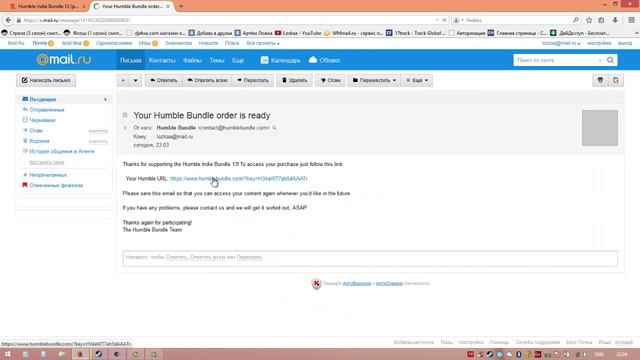Clear Спам folder via очистить link
This screenshot has height=360, width=640.
coord(98,131)
